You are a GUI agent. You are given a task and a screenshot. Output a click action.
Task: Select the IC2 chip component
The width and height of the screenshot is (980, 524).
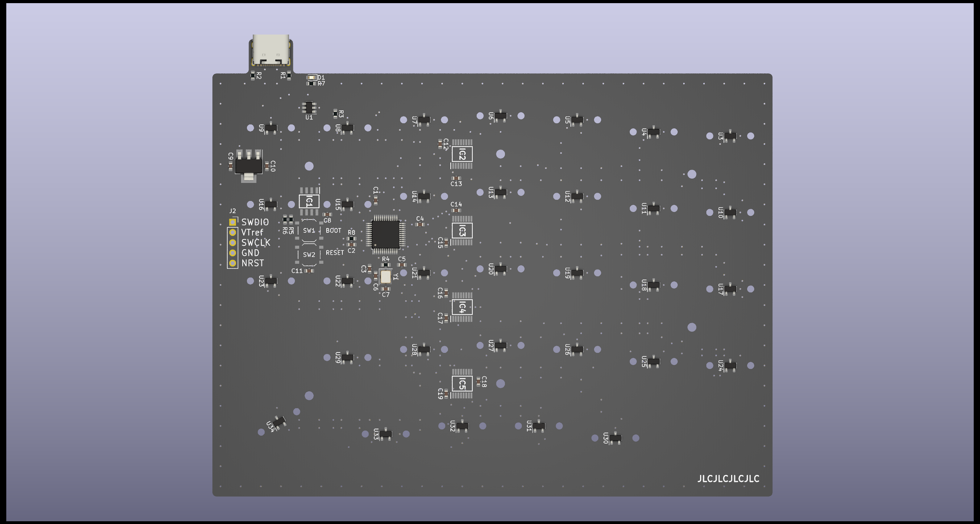click(x=462, y=154)
